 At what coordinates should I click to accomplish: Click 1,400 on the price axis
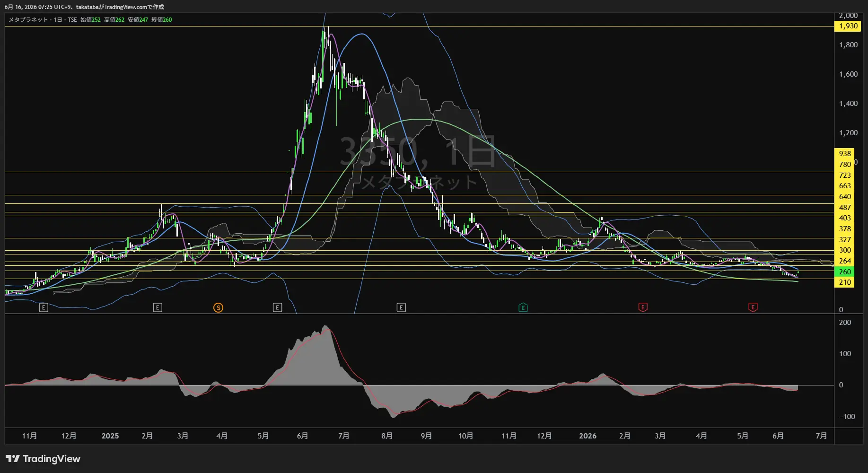[x=848, y=104]
